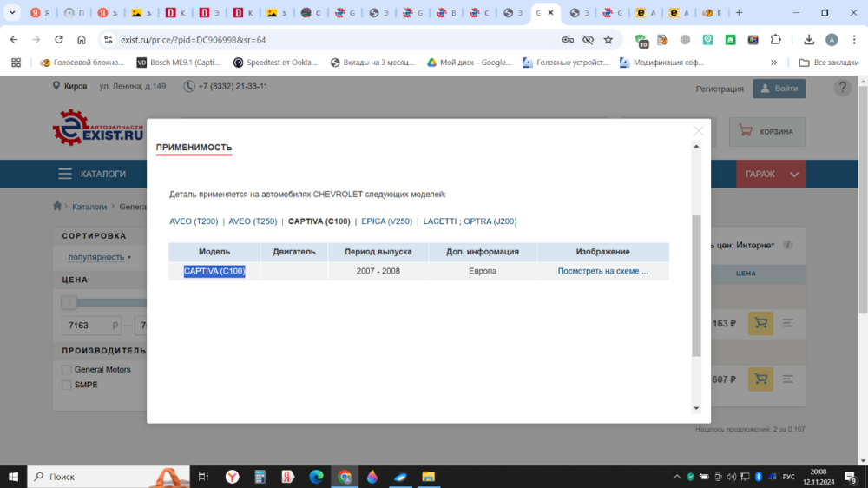This screenshot has width=868, height=488.
Task: Open Вклады на 3 месяца bookmark
Action: [x=372, y=63]
